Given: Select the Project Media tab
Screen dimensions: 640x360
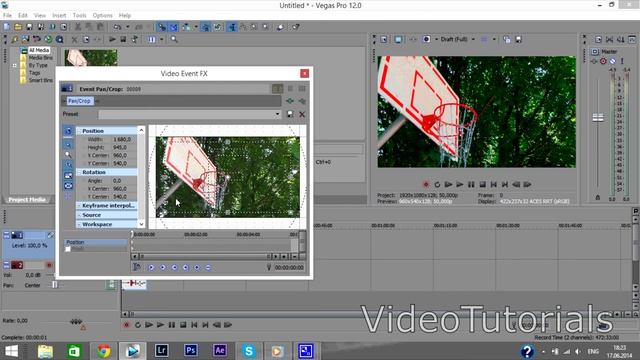Looking at the screenshot, I should [27, 200].
